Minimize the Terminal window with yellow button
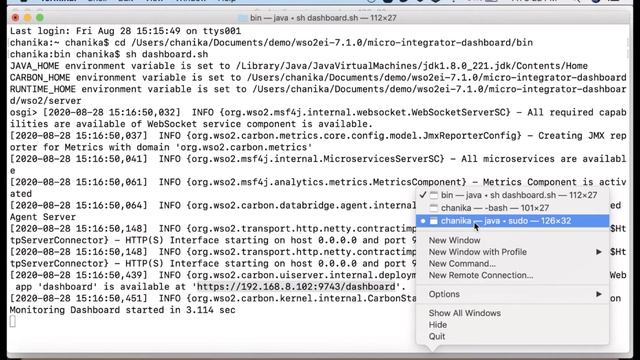The height and width of the screenshot is (360, 640). (x=27, y=18)
